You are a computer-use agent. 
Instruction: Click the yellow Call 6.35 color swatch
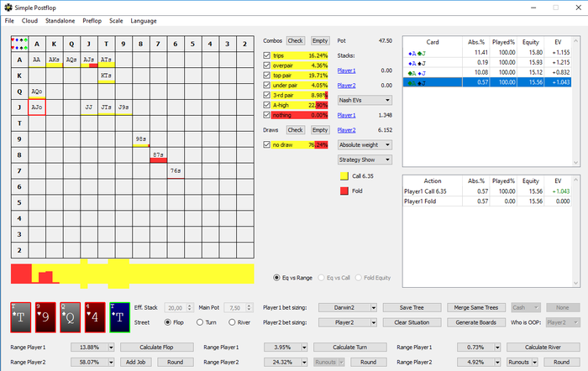coord(344,175)
